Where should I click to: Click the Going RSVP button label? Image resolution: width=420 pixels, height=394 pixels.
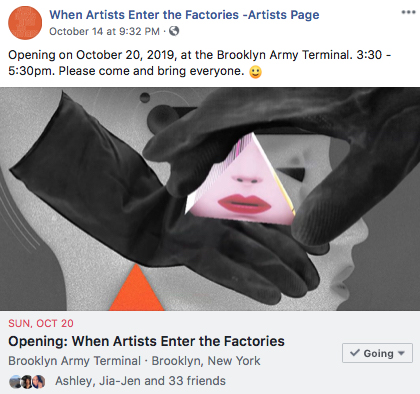378,353
